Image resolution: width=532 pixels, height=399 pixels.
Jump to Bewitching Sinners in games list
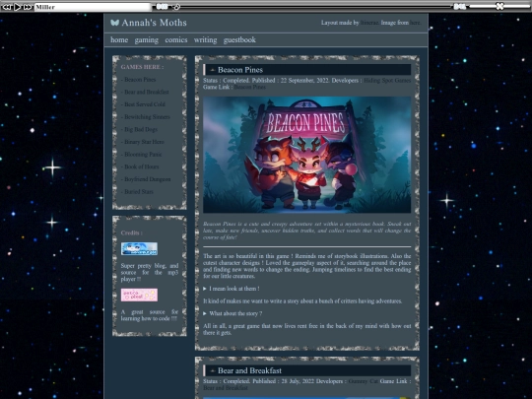146,117
